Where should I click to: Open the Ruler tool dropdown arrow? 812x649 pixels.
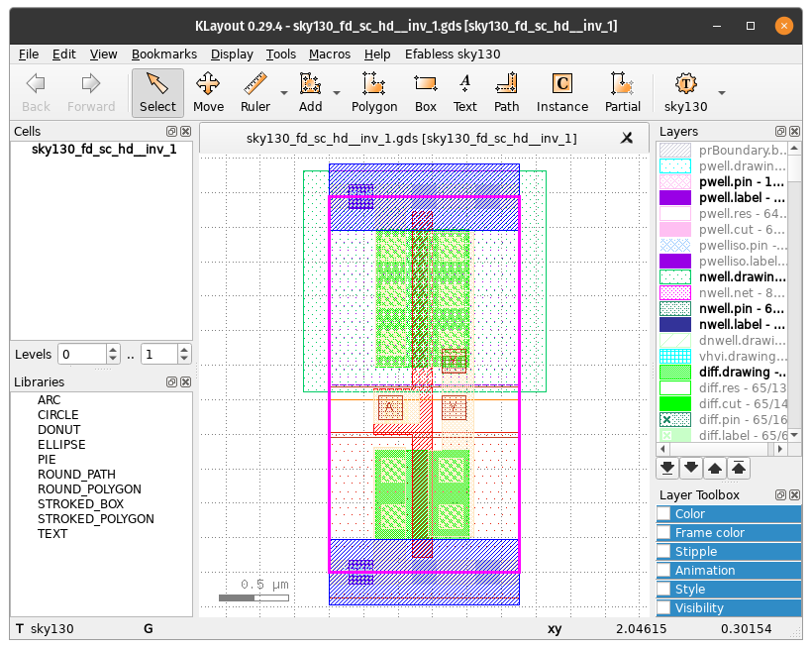pos(284,93)
